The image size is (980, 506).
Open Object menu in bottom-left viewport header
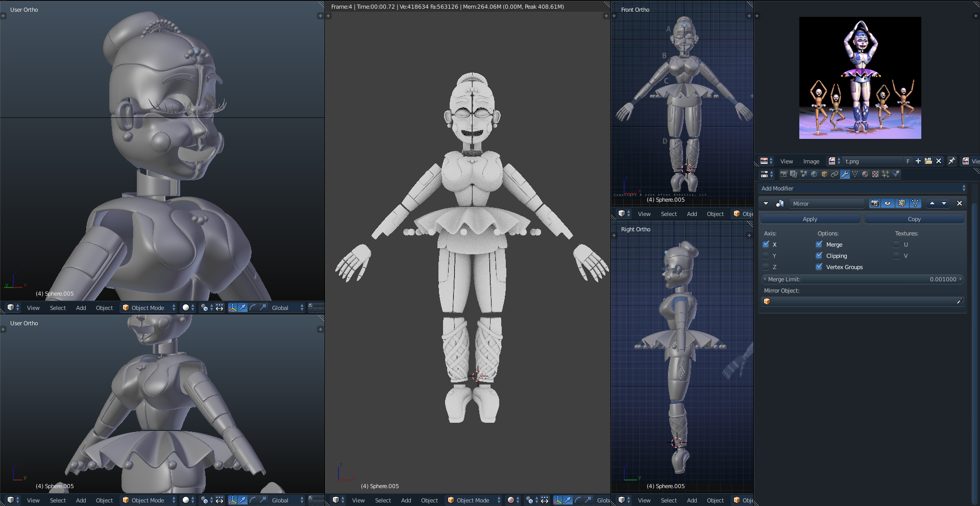pyautogui.click(x=104, y=500)
